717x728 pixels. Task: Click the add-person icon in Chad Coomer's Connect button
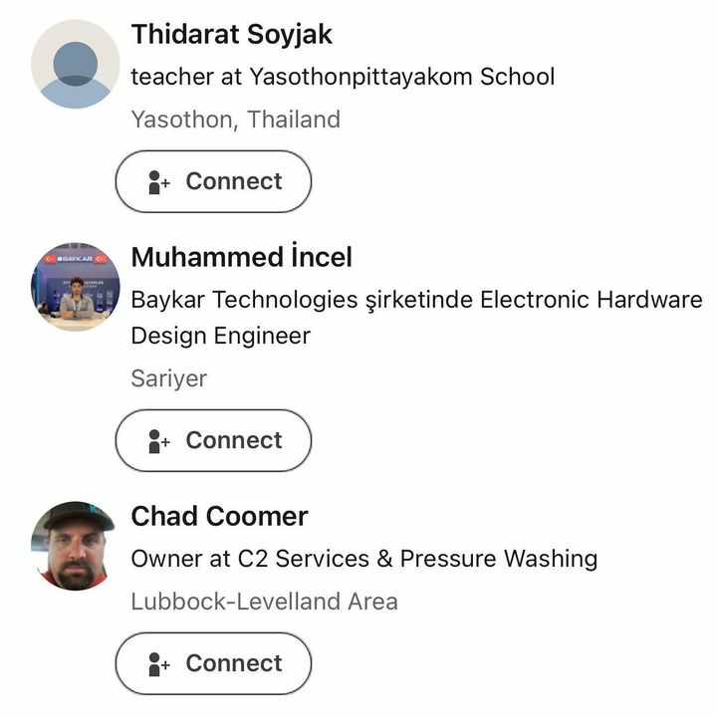coord(158,664)
